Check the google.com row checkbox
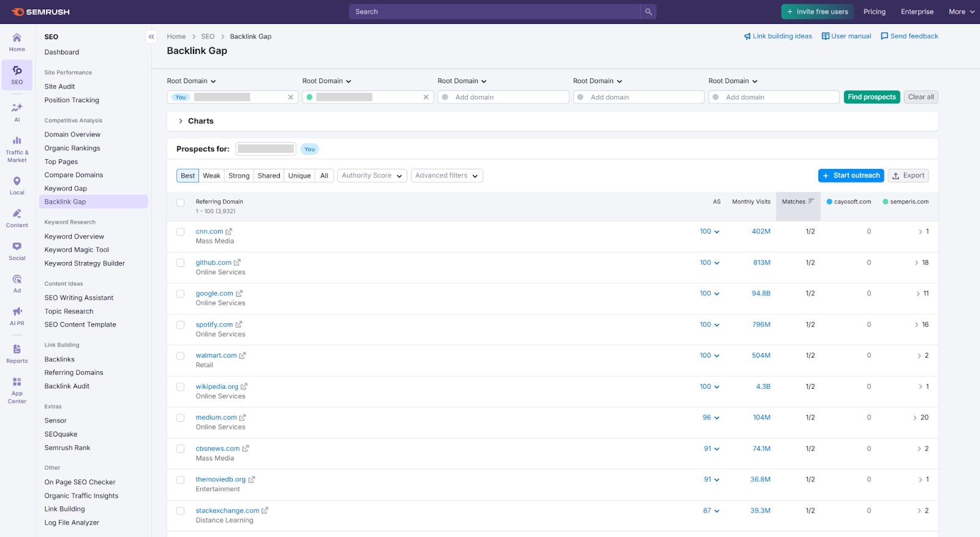This screenshot has width=980, height=537. click(x=181, y=294)
